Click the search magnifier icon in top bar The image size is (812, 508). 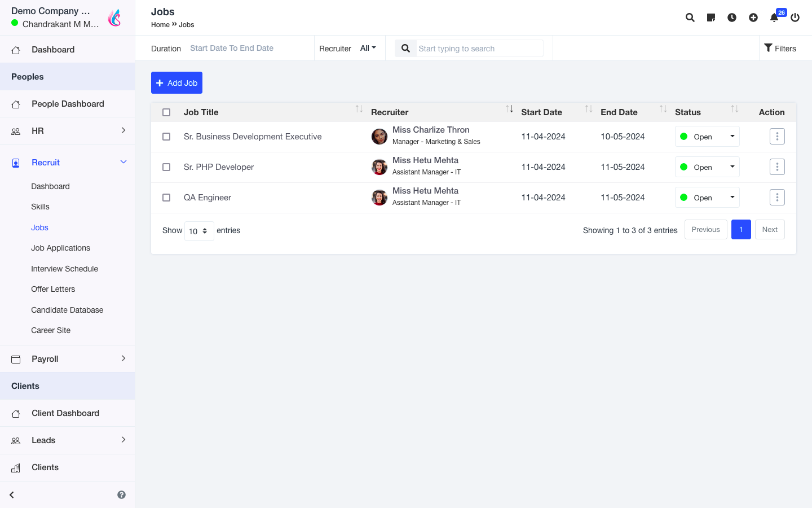[x=690, y=17]
